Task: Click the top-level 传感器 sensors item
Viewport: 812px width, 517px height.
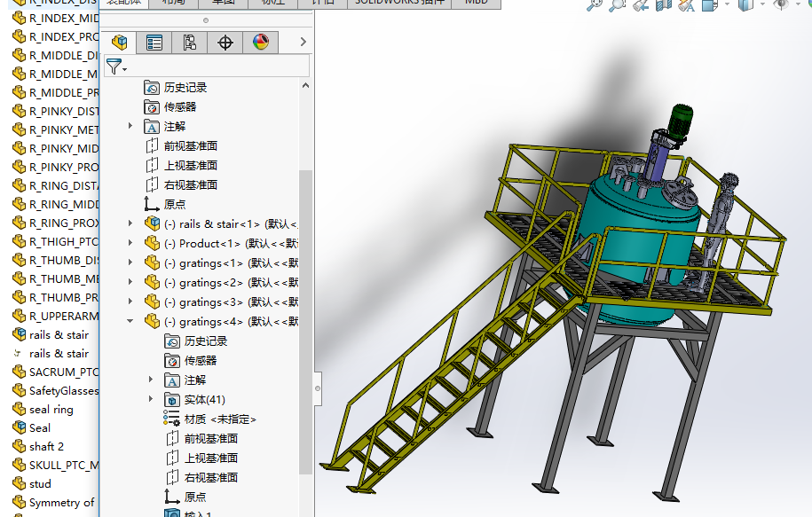Action: 179,106
